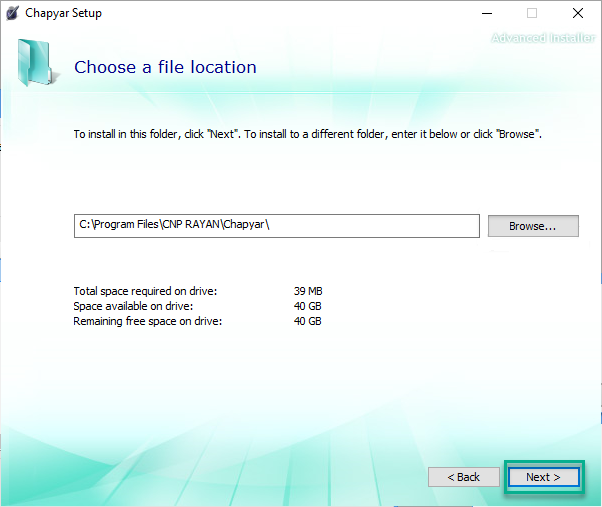Click the Chapyar quill icon in title bar
602x507 pixels.
pyautogui.click(x=12, y=13)
